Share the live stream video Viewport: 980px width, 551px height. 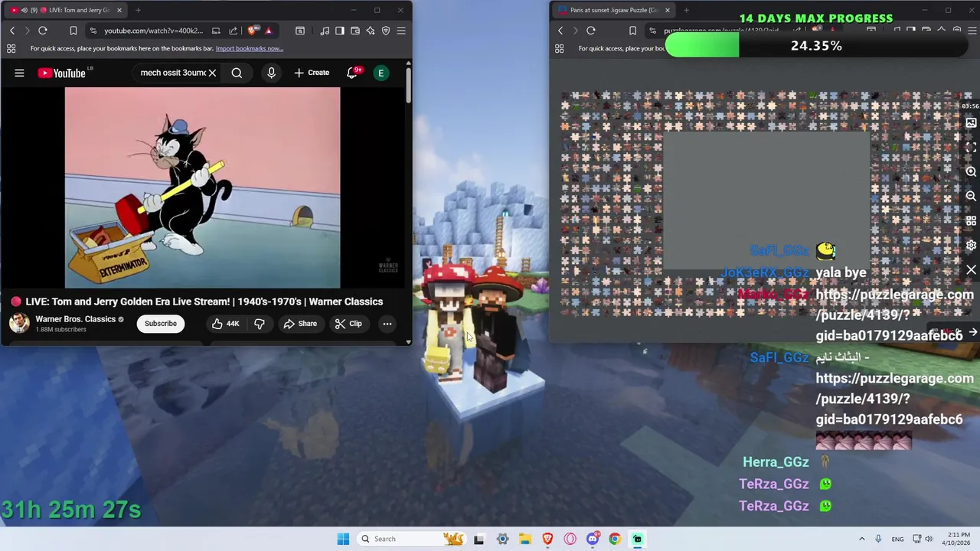tap(300, 324)
